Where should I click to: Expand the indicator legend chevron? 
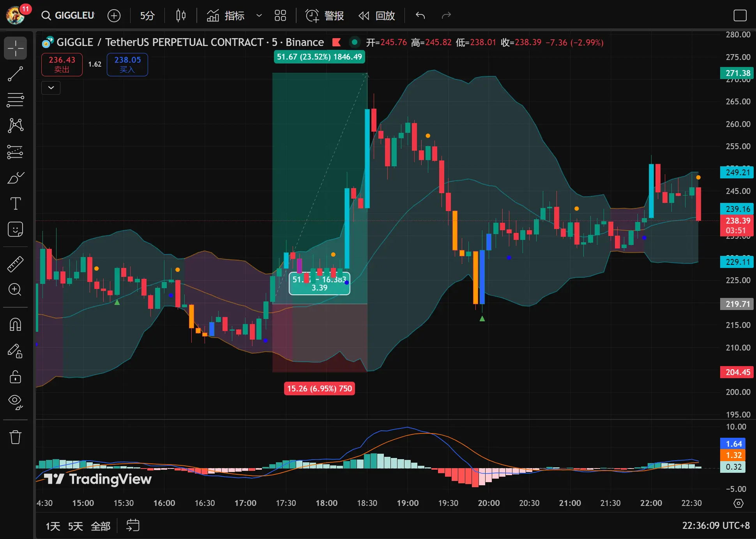click(x=51, y=88)
